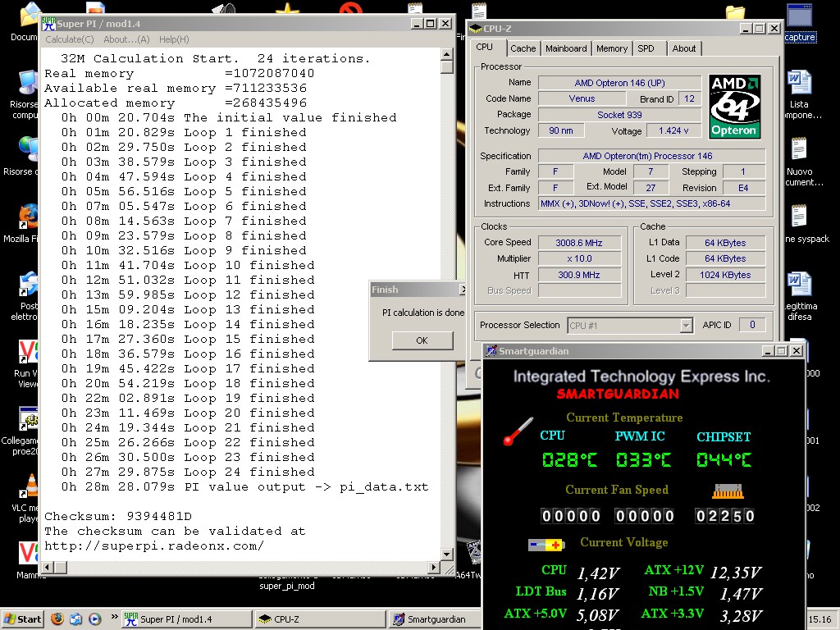Open the Calculate(C) menu in Super PI
This screenshot has width=840, height=630.
[69, 39]
